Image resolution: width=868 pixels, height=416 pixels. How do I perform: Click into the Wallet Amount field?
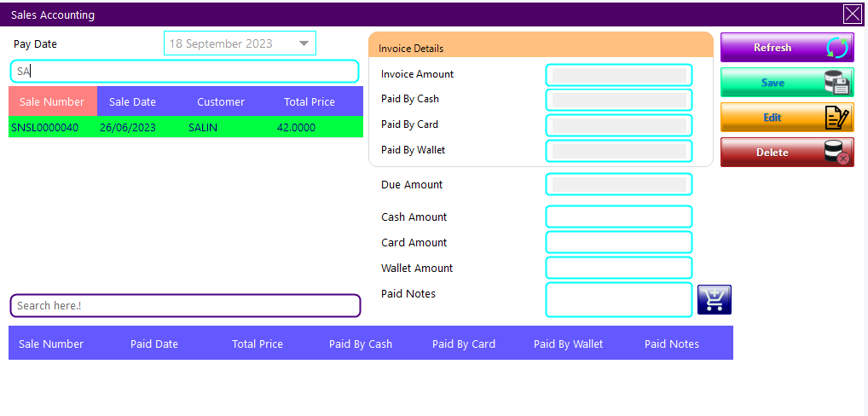[x=618, y=269]
